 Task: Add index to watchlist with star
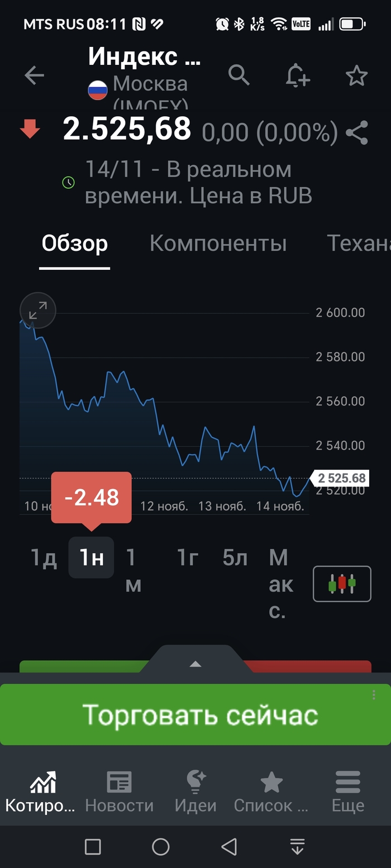tap(356, 75)
